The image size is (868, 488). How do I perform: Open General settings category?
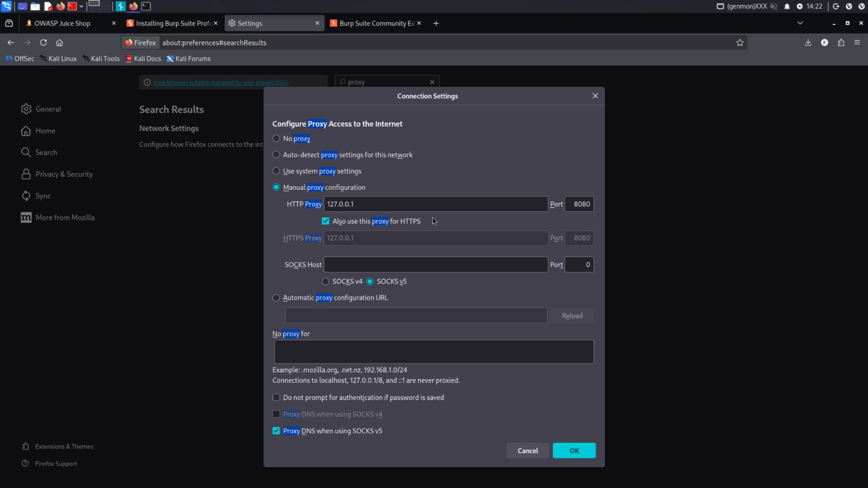[41, 109]
